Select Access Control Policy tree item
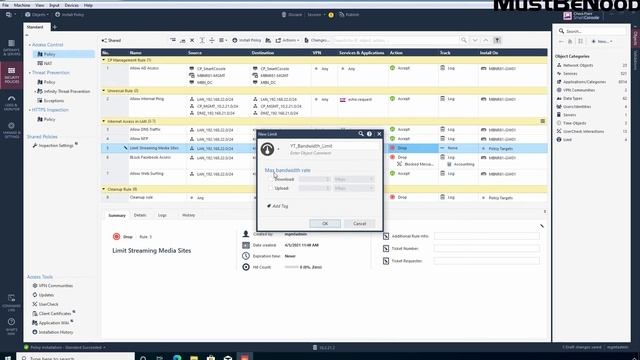Screen dimensions: 640x360 point(63,54)
